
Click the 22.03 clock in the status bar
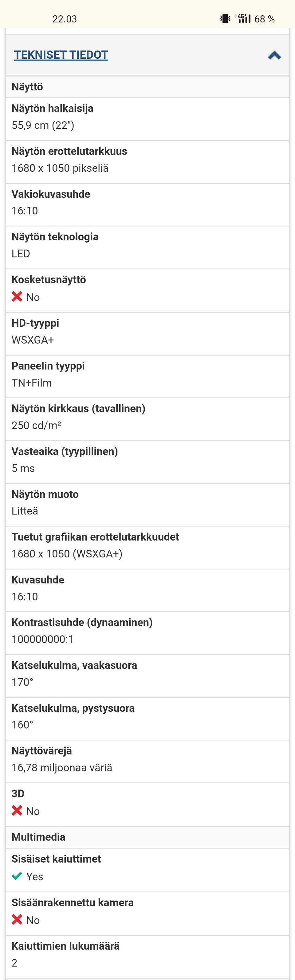pos(65,18)
